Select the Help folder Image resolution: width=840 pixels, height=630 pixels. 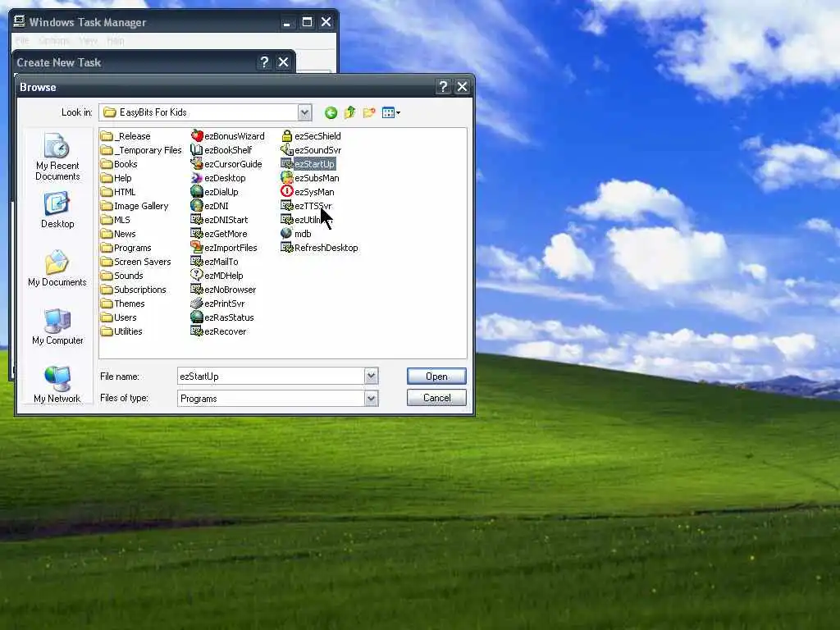pos(116,178)
